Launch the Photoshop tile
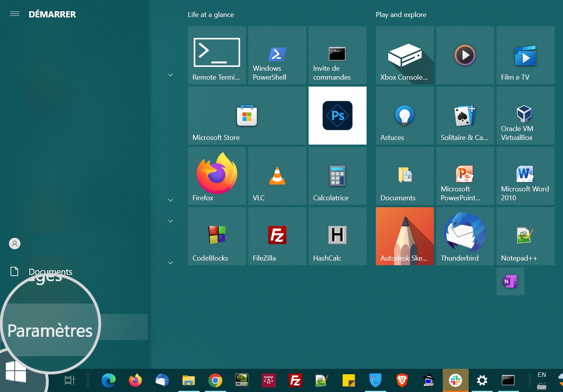 338,116
